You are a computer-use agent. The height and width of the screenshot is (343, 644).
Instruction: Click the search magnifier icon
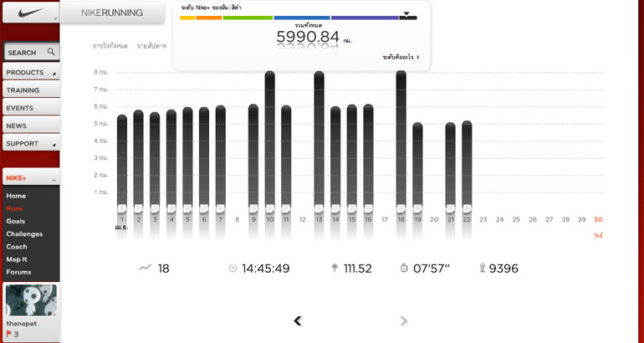click(51, 52)
